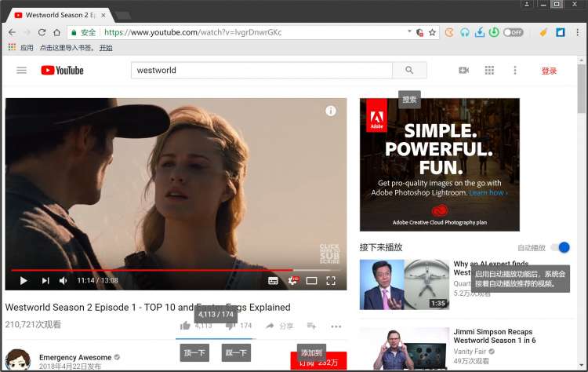Screen dimensions: 588x372
Task: Enter full screen mode
Action: pyautogui.click(x=331, y=281)
